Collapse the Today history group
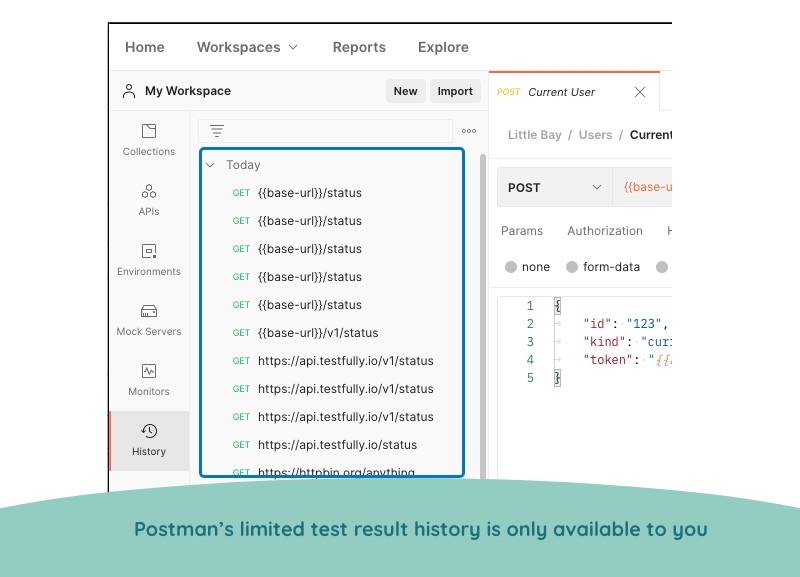This screenshot has height=577, width=800. point(210,165)
